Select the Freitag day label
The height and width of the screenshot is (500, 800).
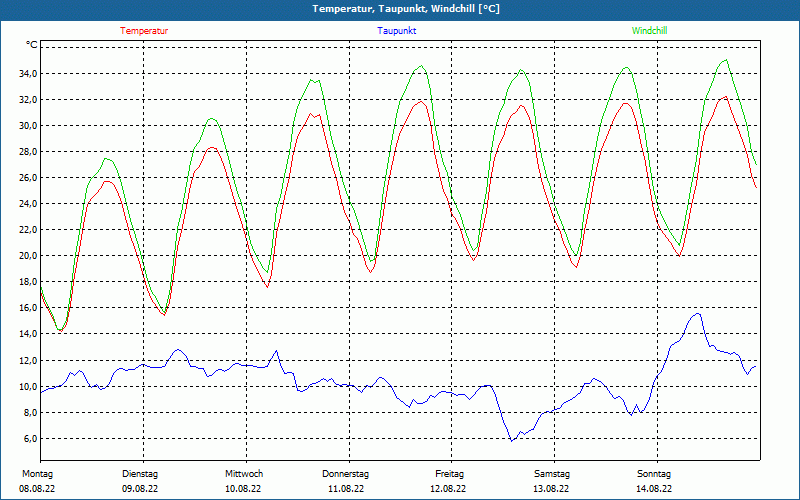click(449, 474)
